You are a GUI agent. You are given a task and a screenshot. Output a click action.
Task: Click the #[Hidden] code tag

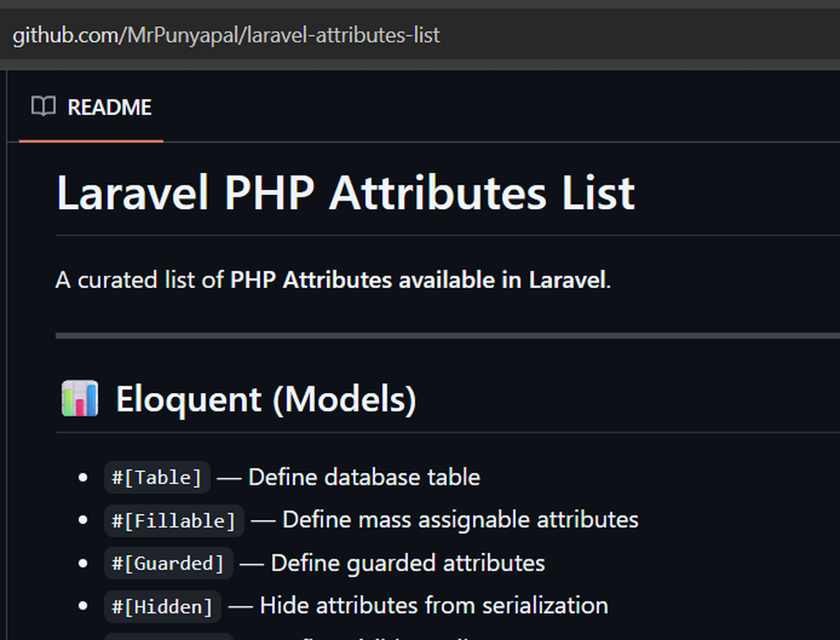click(x=163, y=606)
